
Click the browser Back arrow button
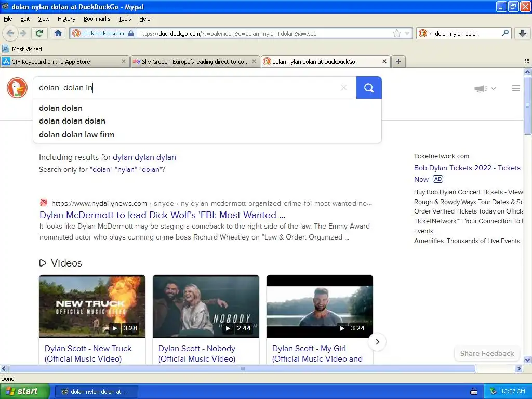click(x=10, y=33)
